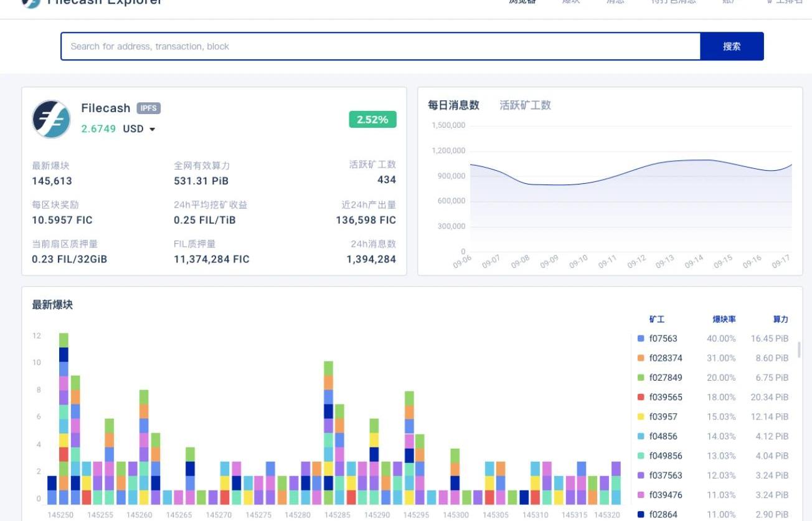812x521 pixels.
Task: Click the 最新爆块 section title
Action: click(52, 305)
